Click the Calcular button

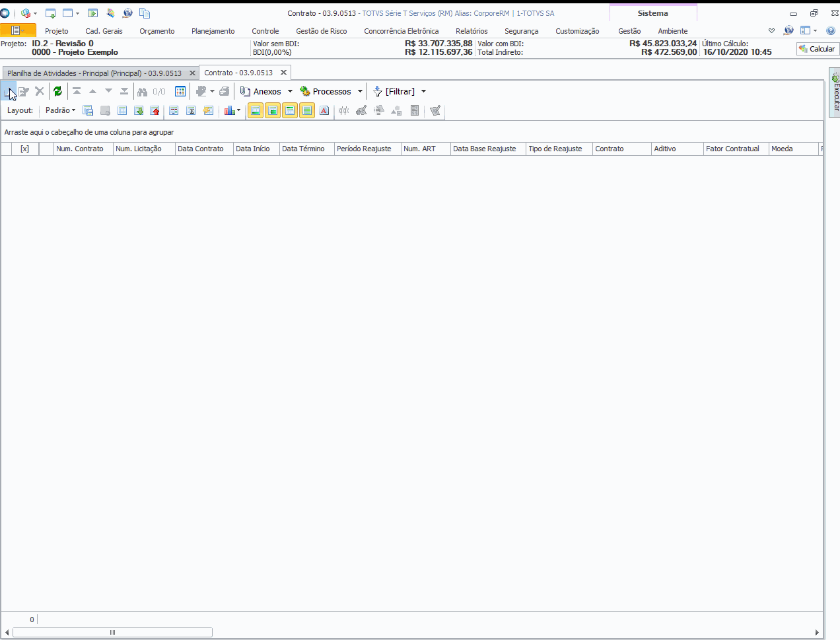818,49
